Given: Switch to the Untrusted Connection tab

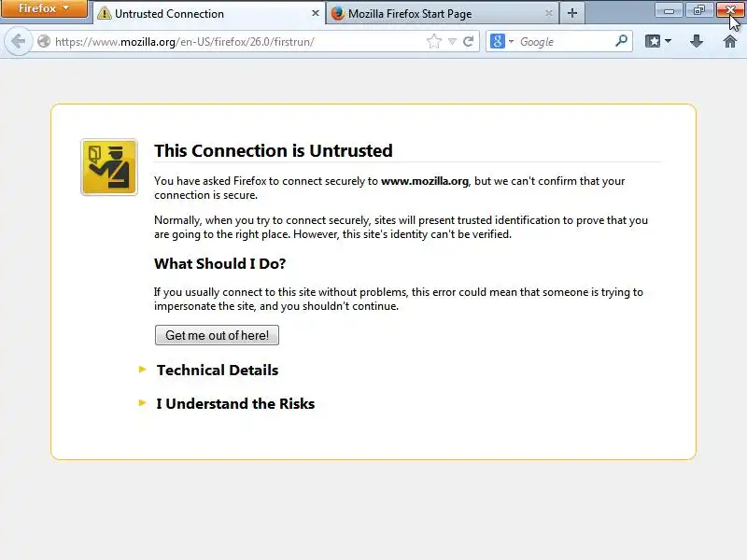Looking at the screenshot, I should tap(208, 13).
